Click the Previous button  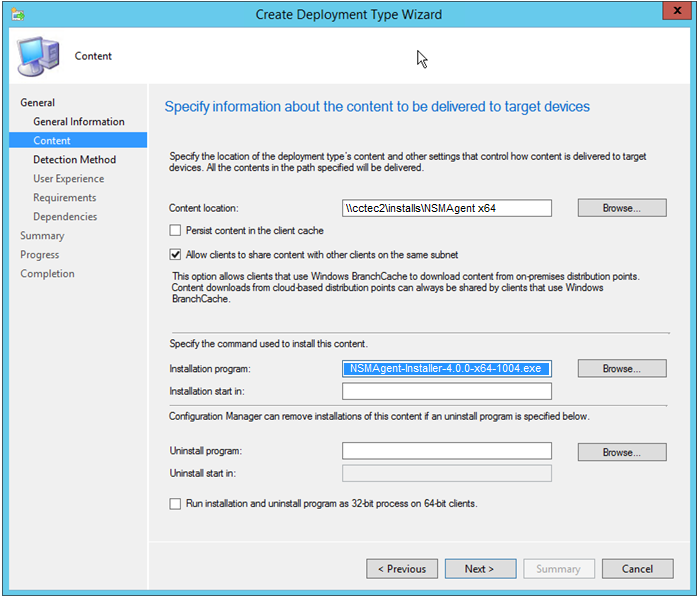402,569
